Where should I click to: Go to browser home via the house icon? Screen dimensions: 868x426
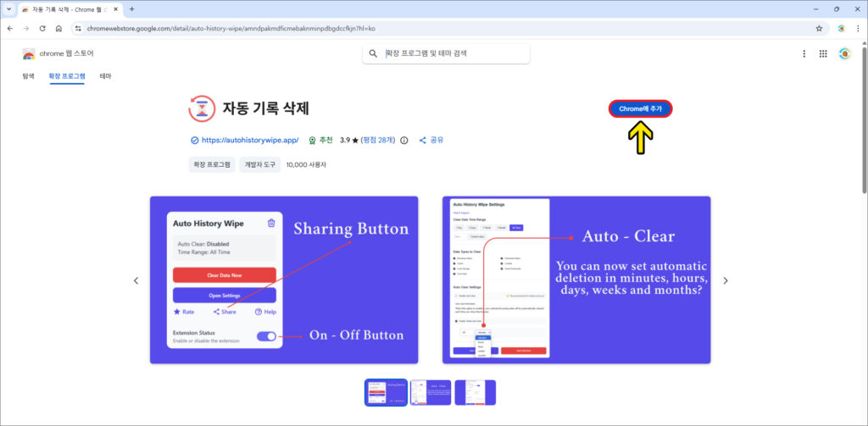58,28
